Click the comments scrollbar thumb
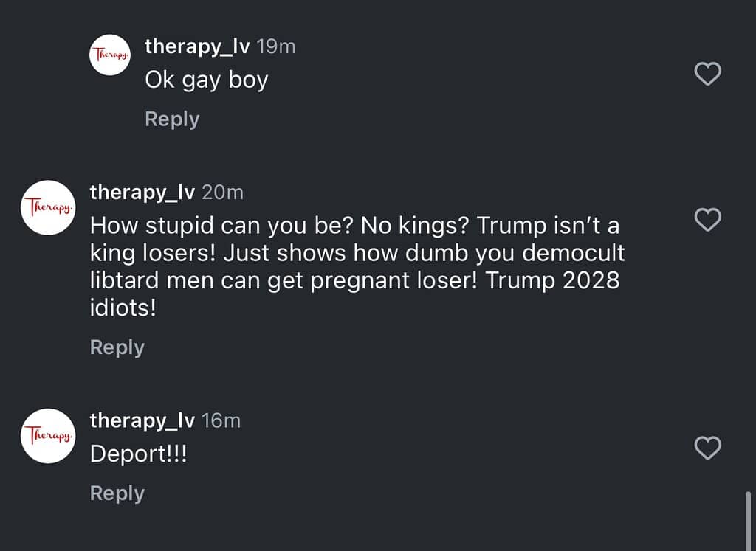This screenshot has height=551, width=756. (749, 520)
